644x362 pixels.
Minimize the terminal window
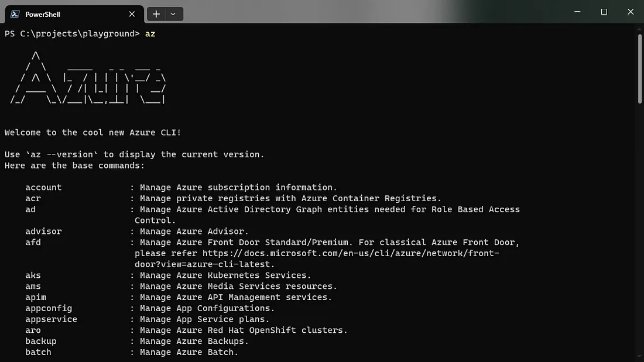[577, 12]
